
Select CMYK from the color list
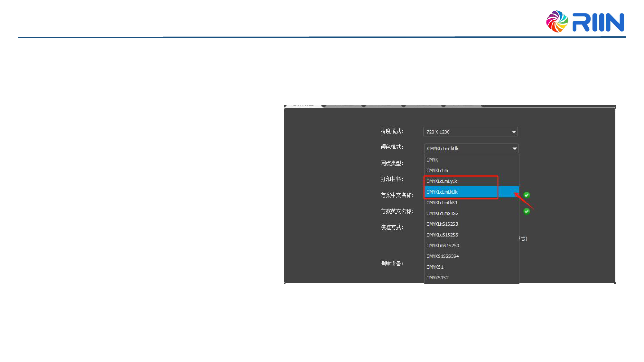pos(433,160)
